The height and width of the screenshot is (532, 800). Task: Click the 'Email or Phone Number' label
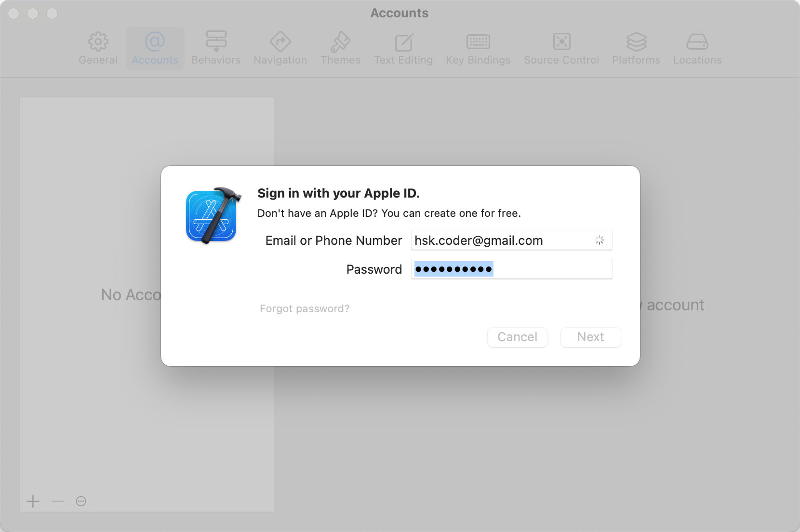pos(333,240)
